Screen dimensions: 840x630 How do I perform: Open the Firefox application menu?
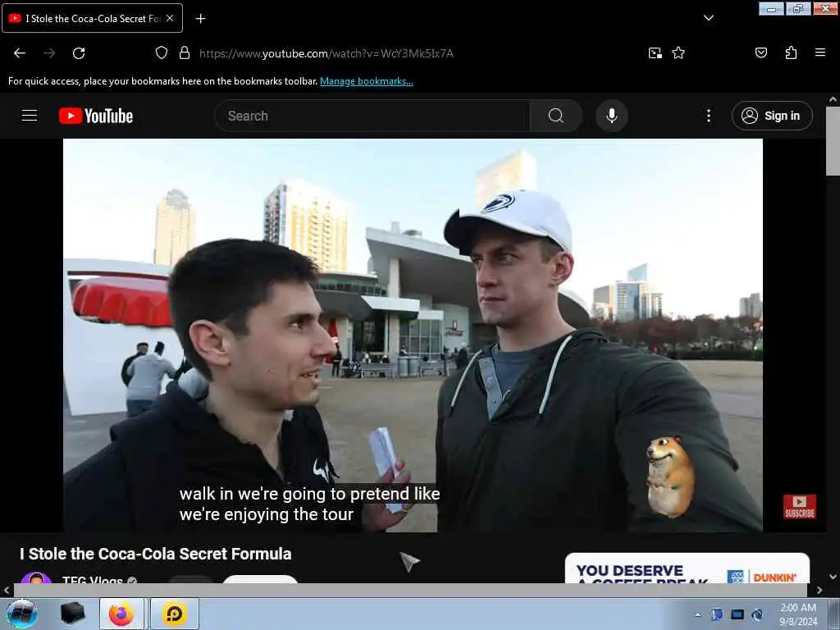[x=820, y=52]
